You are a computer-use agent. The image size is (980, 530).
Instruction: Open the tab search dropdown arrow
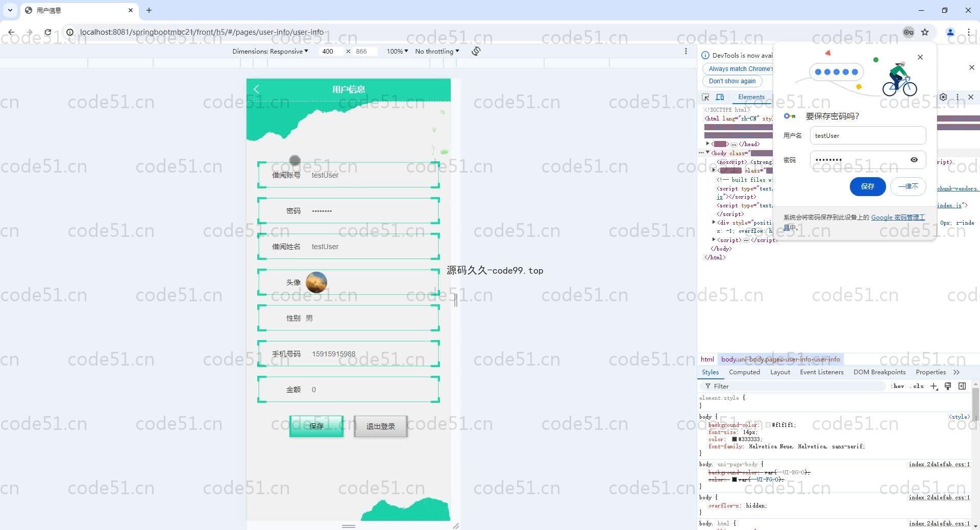[10, 10]
